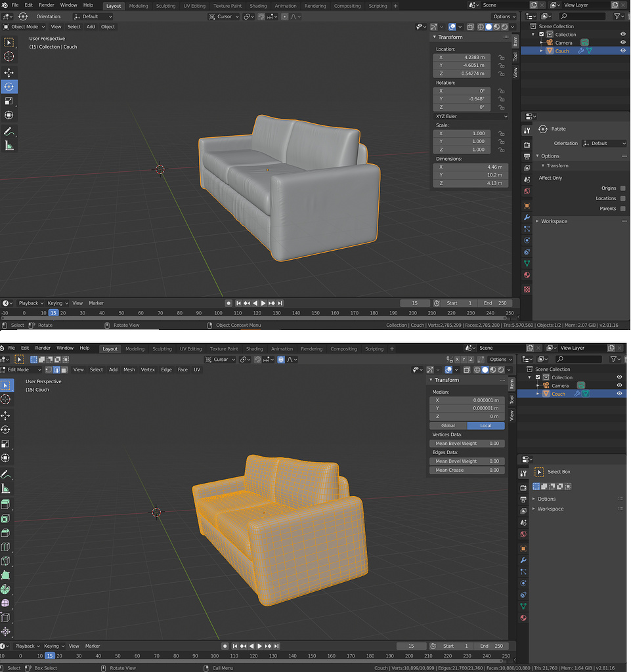Select the Smooth tool in the Edit Mode window
This screenshot has height=672, width=631.
click(x=5, y=604)
